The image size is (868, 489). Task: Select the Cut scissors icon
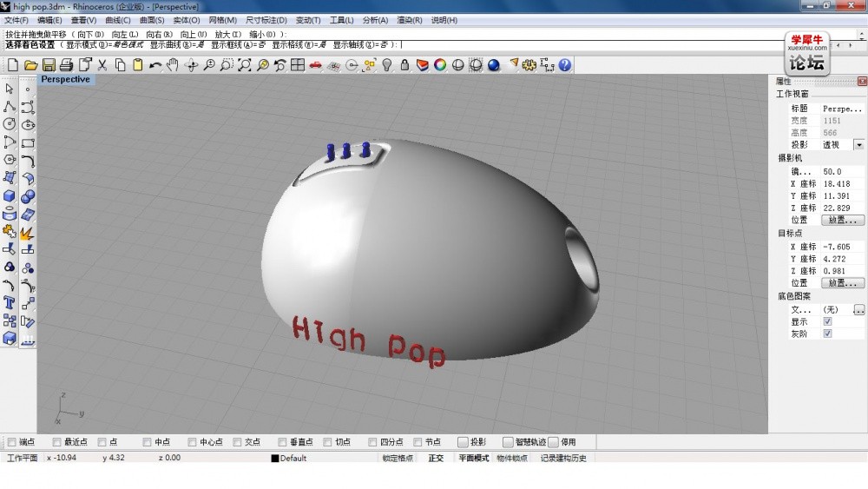[x=102, y=65]
